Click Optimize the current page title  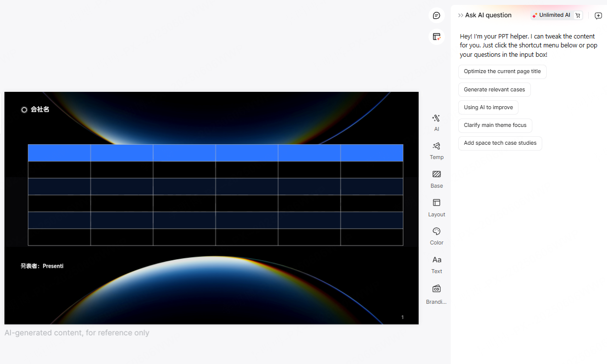click(502, 72)
